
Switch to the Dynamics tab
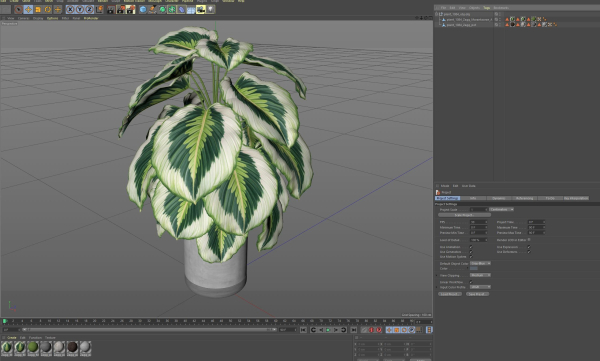point(499,198)
